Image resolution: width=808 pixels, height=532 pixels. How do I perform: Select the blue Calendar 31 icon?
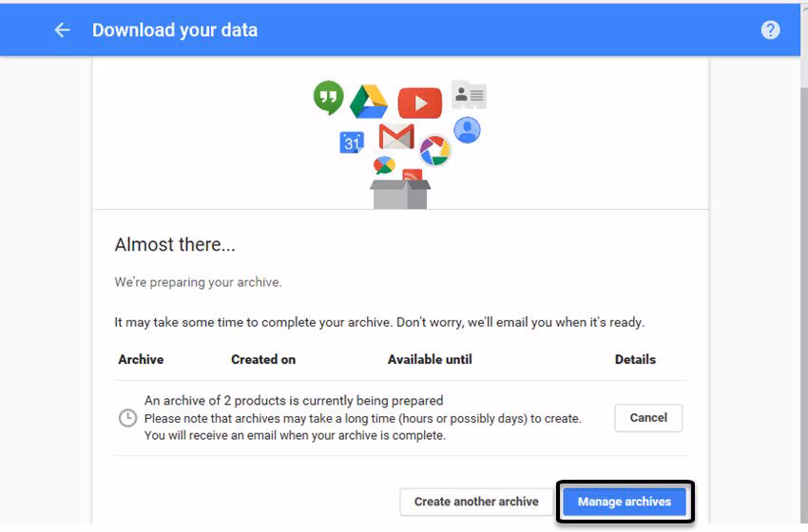coord(352,142)
